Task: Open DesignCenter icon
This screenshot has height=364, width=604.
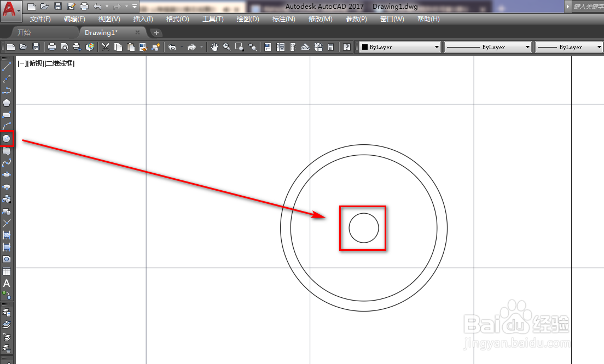Action: coord(281,47)
